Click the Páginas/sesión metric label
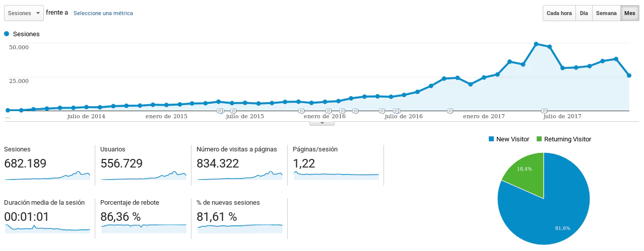Viewport: 644px width, 251px height. pos(315,149)
